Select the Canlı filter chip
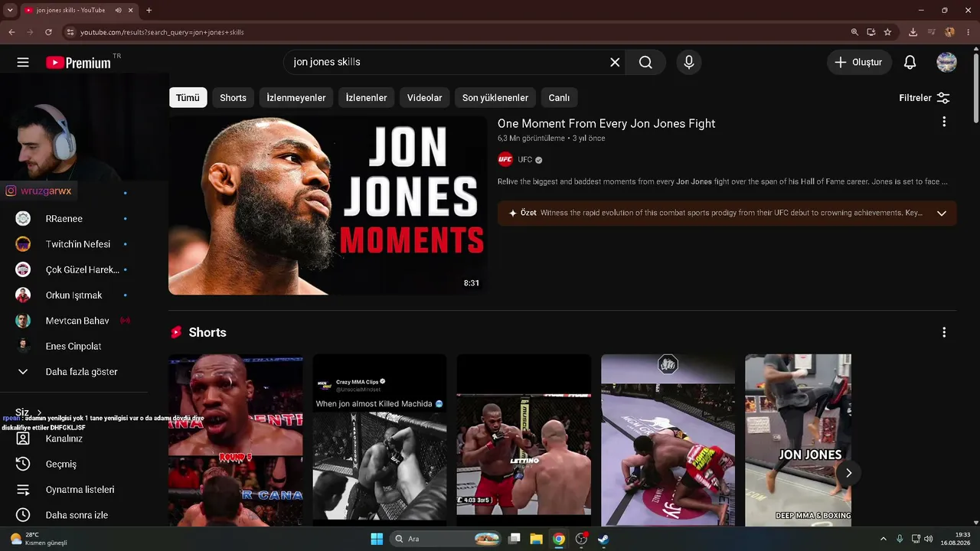This screenshot has height=551, width=980. [559, 98]
